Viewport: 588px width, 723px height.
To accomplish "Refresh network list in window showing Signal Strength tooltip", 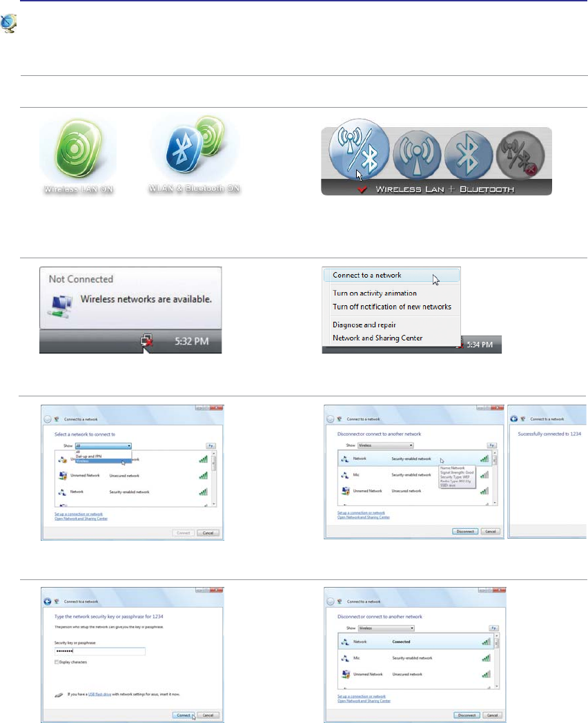I will (x=491, y=445).
